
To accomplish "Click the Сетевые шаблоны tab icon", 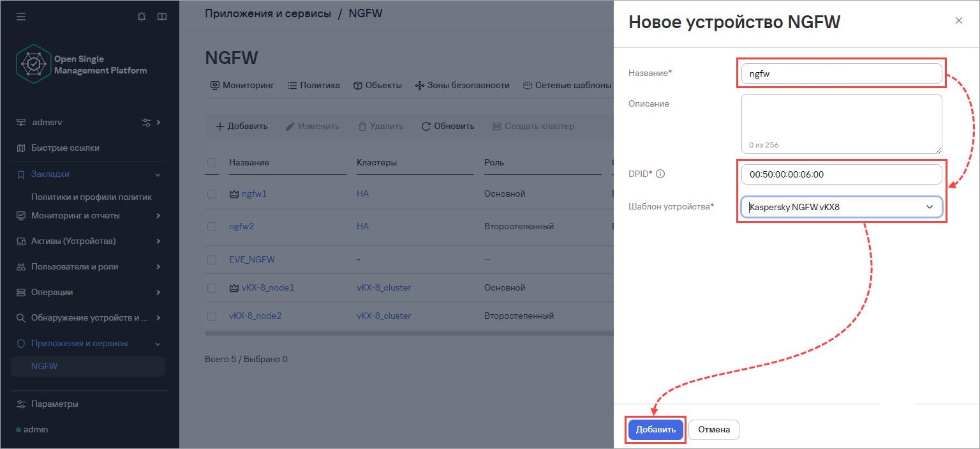I will tap(528, 86).
